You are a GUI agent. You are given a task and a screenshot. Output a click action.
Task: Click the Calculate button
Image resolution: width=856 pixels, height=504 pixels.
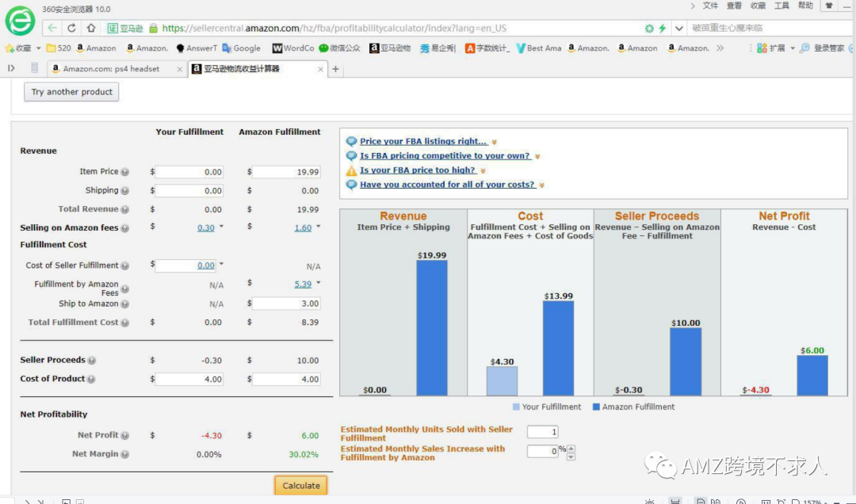(x=301, y=486)
